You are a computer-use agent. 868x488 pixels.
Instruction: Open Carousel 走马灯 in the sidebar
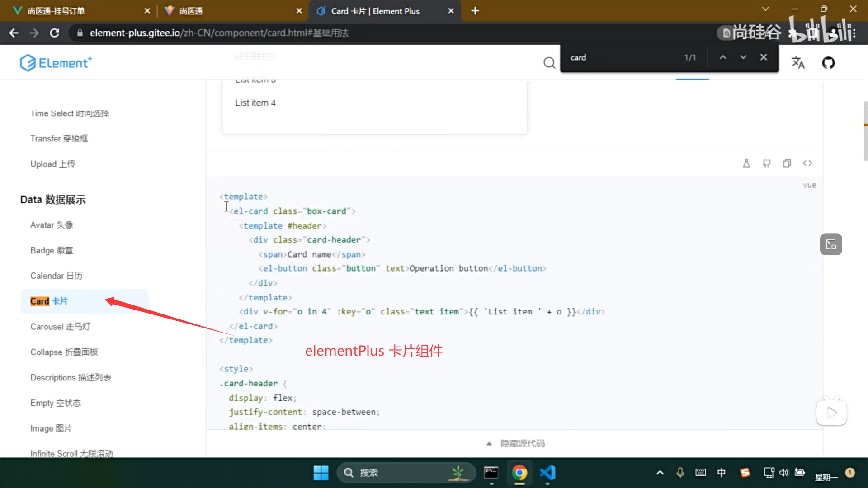coord(60,327)
